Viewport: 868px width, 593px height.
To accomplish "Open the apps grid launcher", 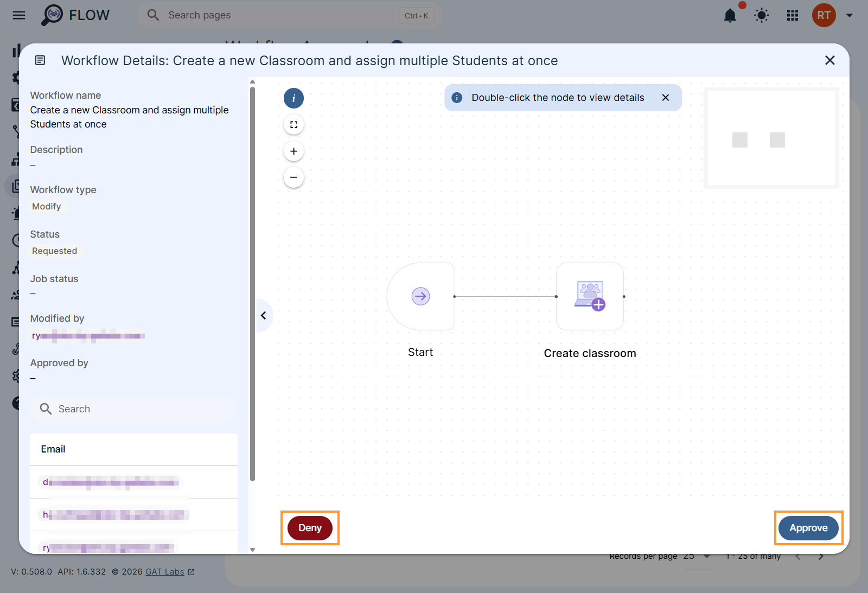I will pos(793,15).
